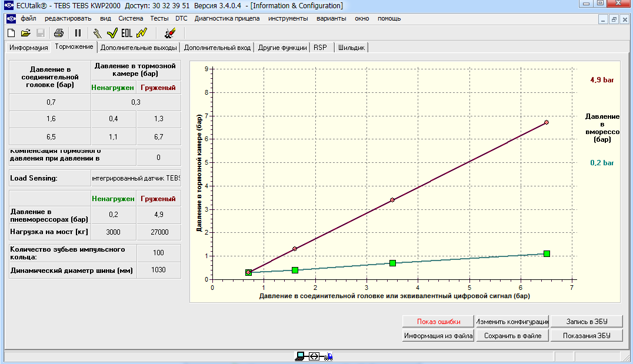Open the Диагностика прицепа menu

coord(226,18)
